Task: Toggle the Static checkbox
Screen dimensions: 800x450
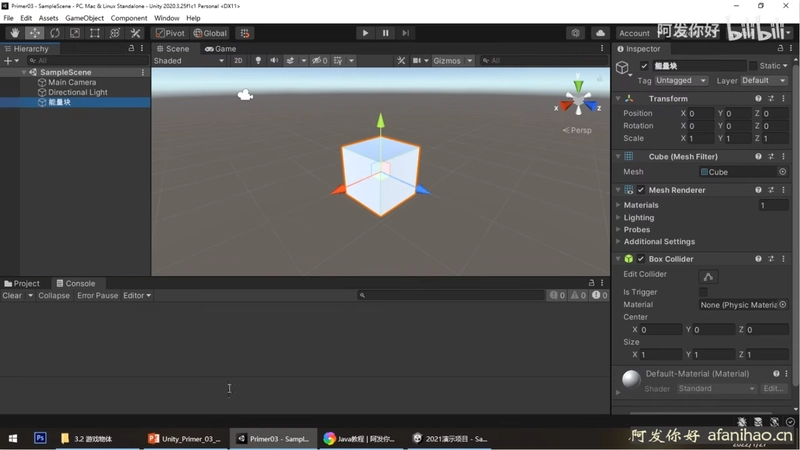Action: 753,66
